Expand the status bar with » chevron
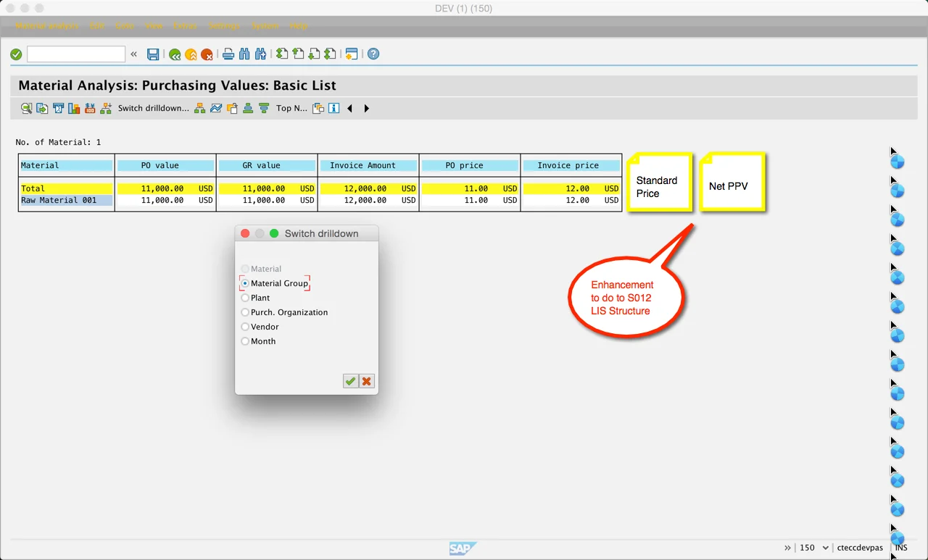Image resolution: width=928 pixels, height=560 pixels. tap(788, 548)
